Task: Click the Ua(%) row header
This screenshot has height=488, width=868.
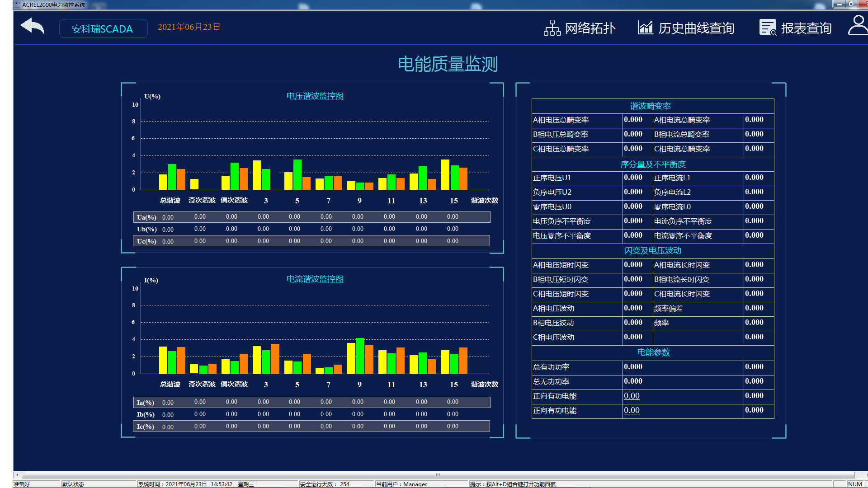Action: click(146, 217)
